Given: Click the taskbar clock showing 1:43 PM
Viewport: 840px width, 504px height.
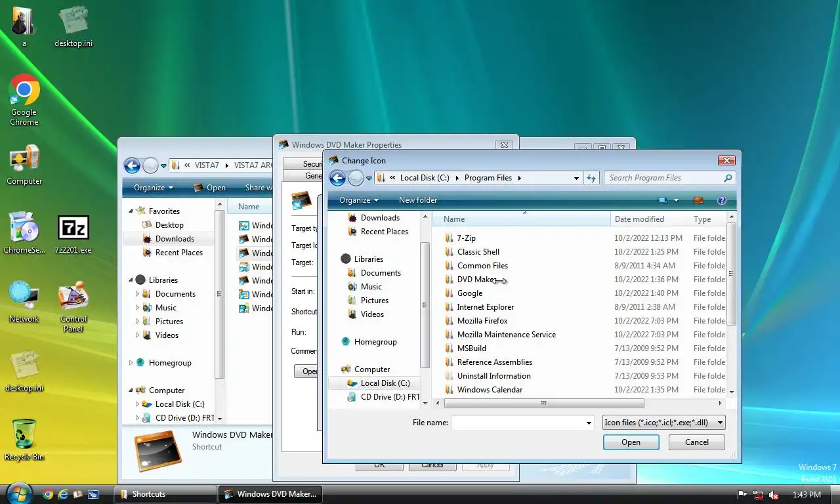Looking at the screenshot, I should point(807,495).
